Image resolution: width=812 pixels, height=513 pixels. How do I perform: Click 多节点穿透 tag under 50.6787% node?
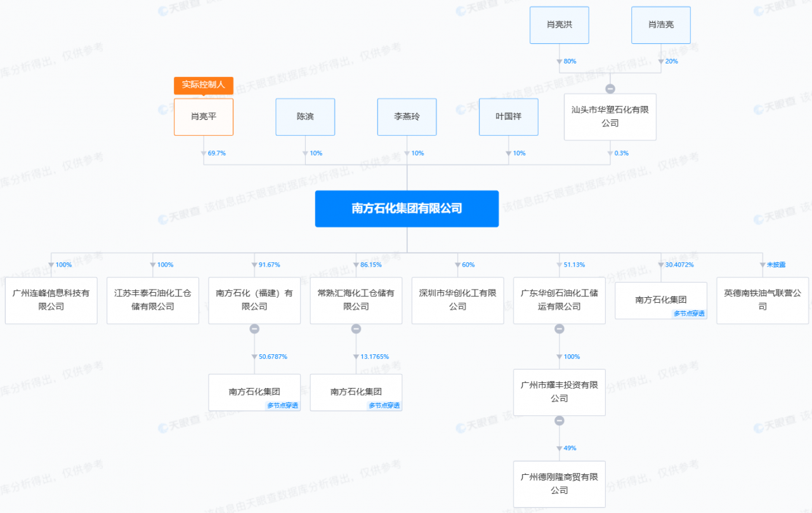coord(282,406)
